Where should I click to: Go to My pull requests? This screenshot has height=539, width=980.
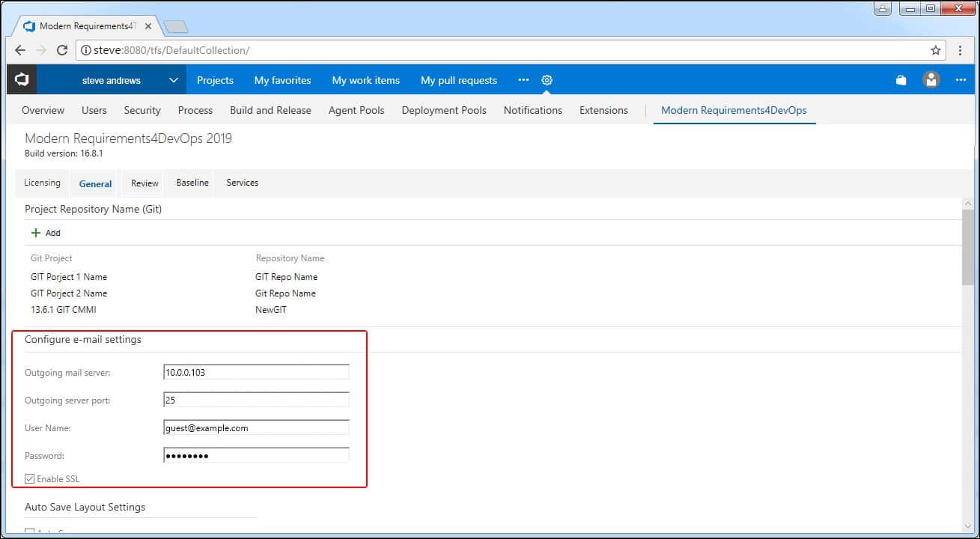pos(459,80)
